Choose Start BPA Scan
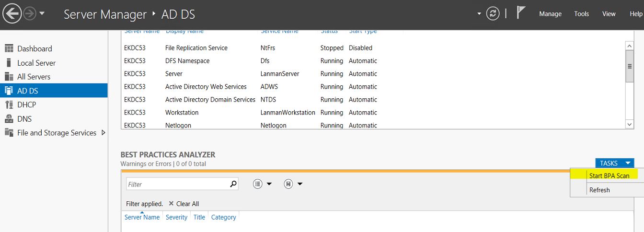The width and height of the screenshot is (644, 232). pos(609,175)
